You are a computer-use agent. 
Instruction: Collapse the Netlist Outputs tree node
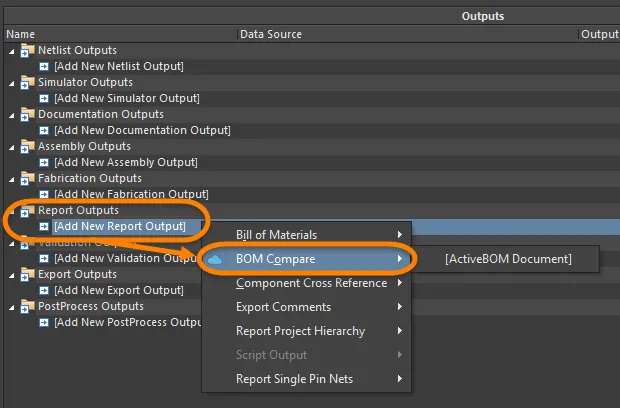(x=12, y=51)
